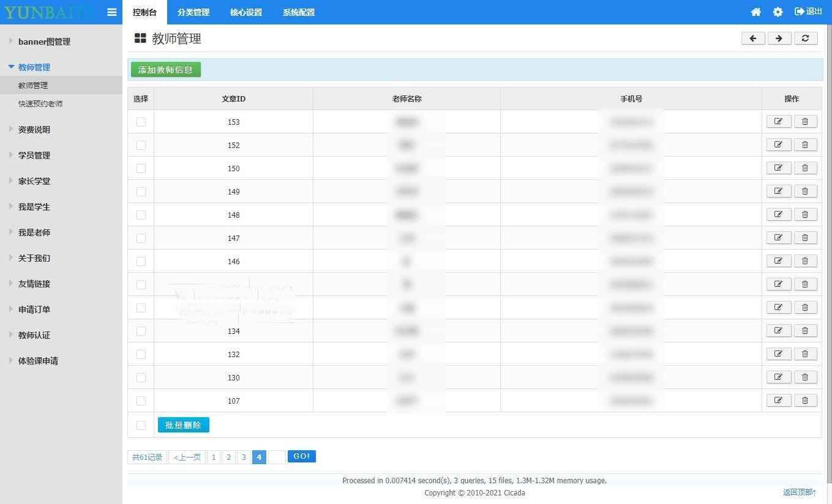Switch to the 分类管理 top tab
The image size is (832, 504).
[193, 12]
